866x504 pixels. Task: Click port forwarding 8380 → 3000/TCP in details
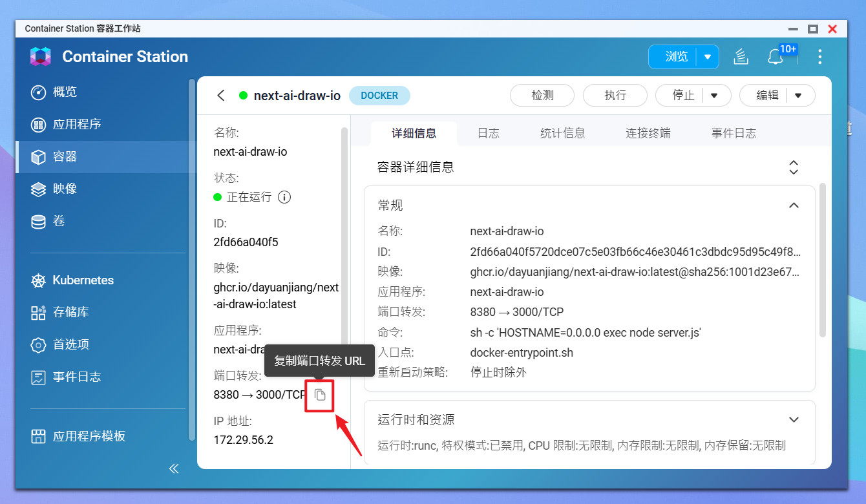(x=517, y=312)
